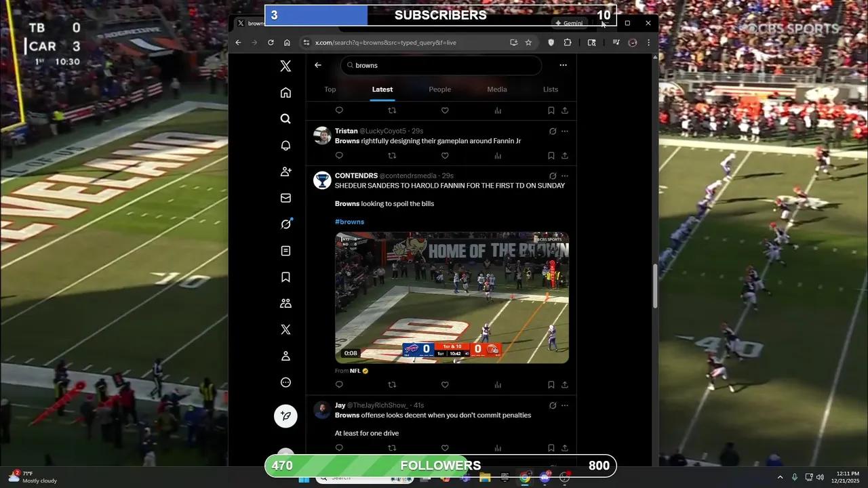Open Explore magnifier icon in X sidebar
The image size is (868, 488).
[x=285, y=119]
